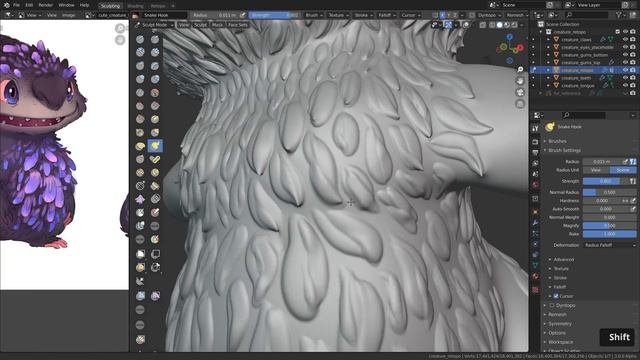Adjust the Rake slider
Screen dimensions: 640x360
[x=609, y=234]
